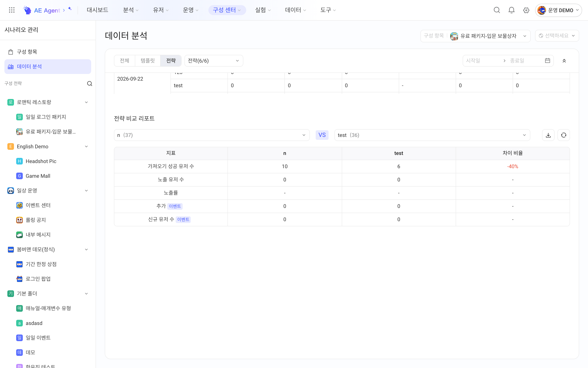
Task: Open the 선택하세요 dropdown
Action: coord(557,36)
